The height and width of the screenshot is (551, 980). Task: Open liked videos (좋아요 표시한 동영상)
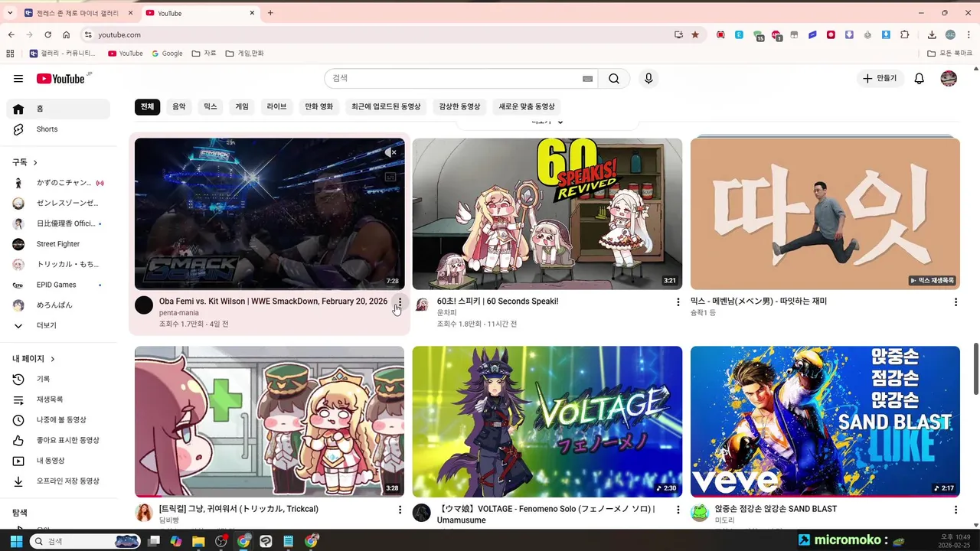coord(58,441)
